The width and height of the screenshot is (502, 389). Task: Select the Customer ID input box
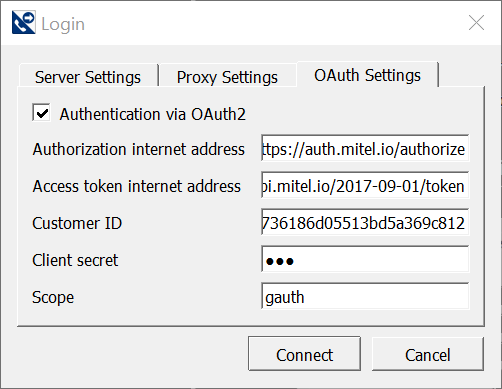pyautogui.click(x=365, y=222)
